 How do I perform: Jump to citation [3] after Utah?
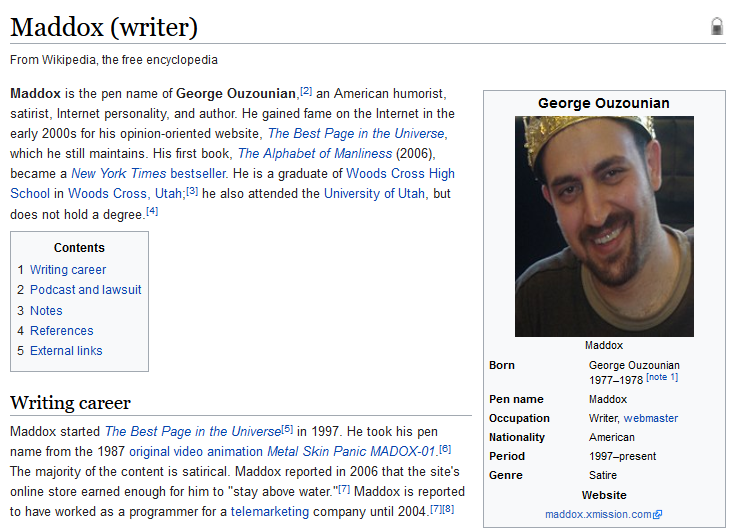192,191
